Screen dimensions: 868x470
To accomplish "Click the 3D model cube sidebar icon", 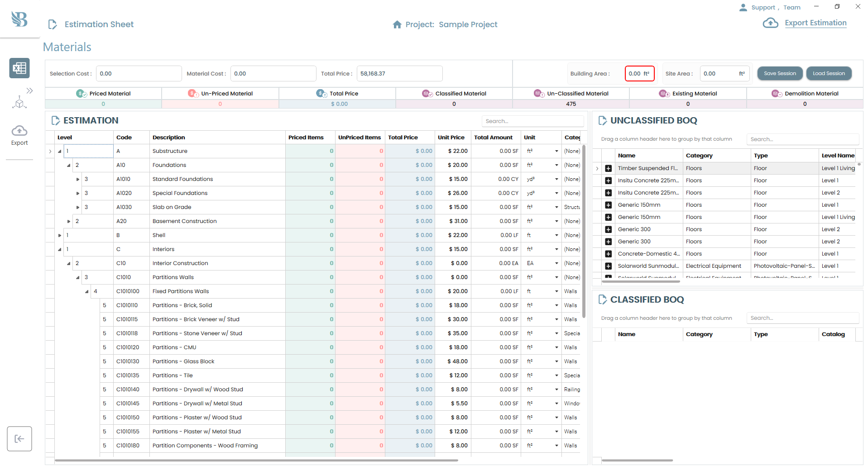I will (19, 103).
